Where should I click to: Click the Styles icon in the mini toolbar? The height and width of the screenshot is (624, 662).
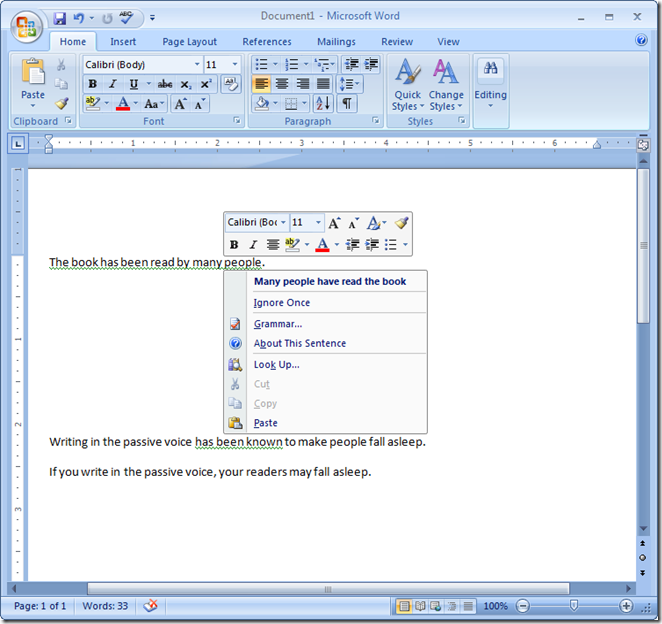click(x=373, y=222)
